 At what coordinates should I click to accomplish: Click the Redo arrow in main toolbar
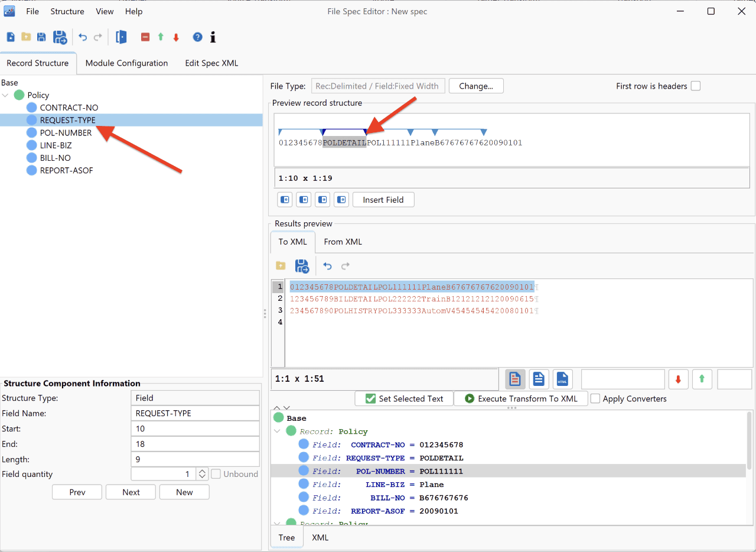tap(98, 37)
